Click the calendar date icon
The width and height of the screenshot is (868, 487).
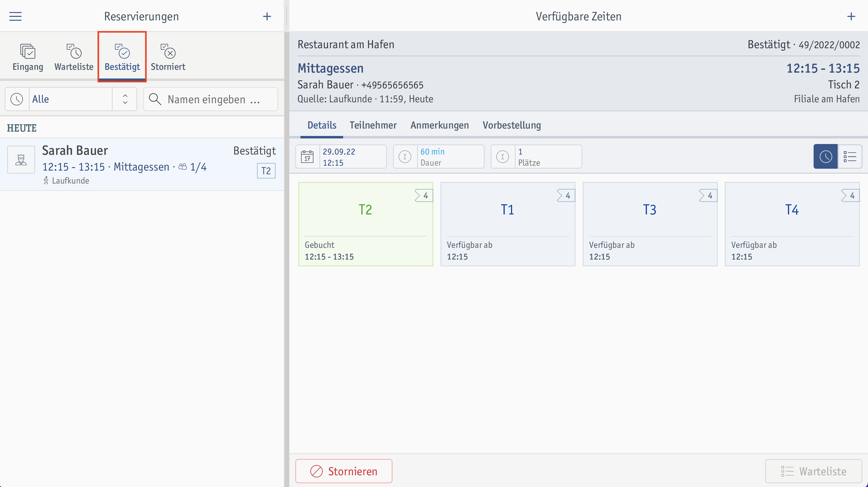coord(307,157)
